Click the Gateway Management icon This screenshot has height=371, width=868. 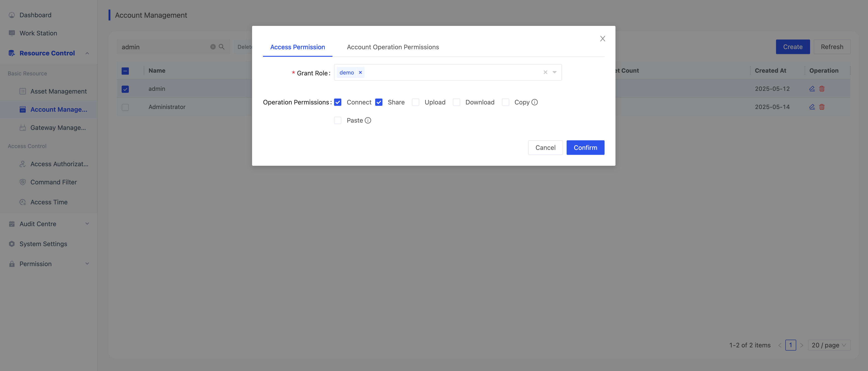point(22,128)
